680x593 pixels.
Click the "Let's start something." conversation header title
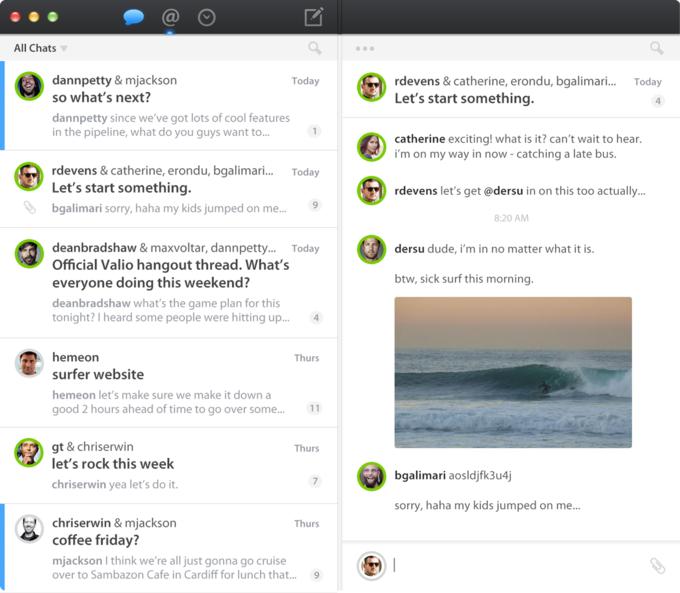point(464,99)
